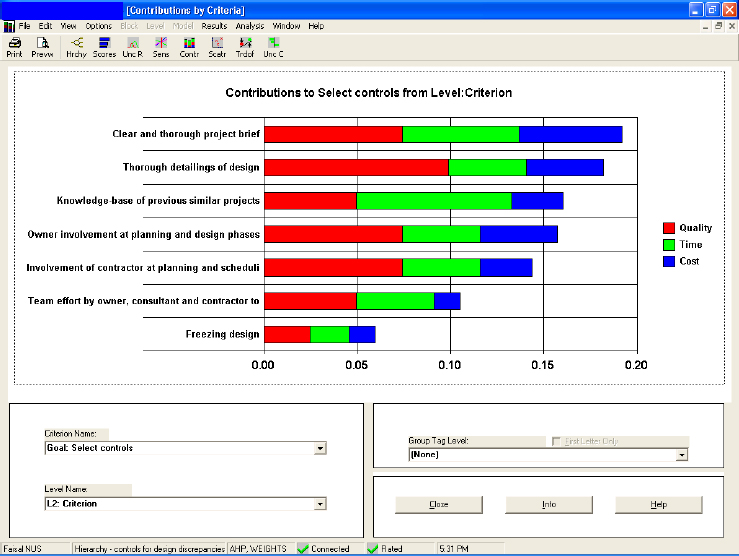Open the Results menu
This screenshot has height=556, width=739.
point(214,26)
